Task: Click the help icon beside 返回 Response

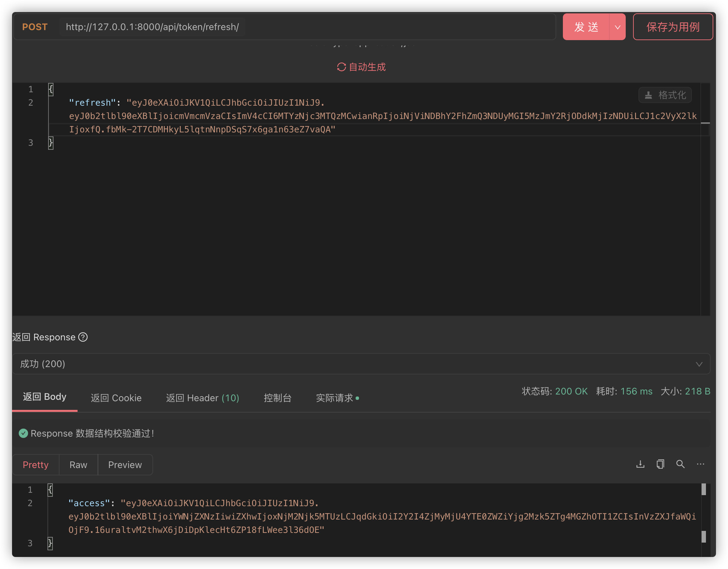Action: tap(83, 337)
